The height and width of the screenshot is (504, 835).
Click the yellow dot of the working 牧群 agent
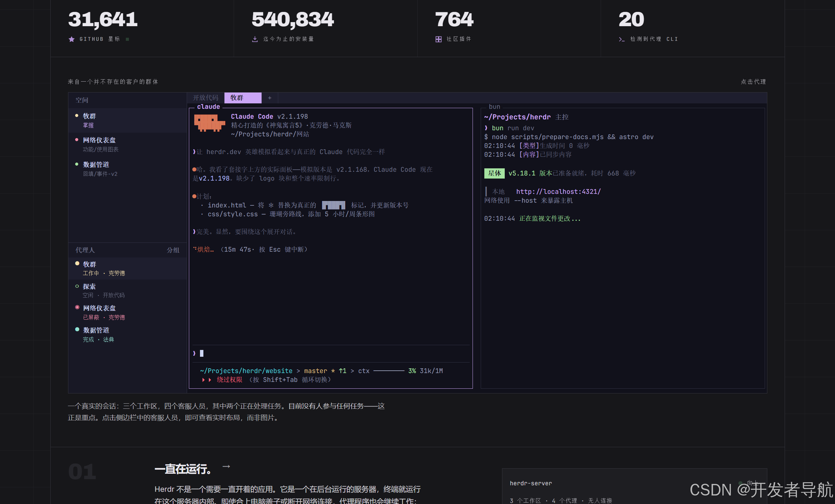[77, 263]
